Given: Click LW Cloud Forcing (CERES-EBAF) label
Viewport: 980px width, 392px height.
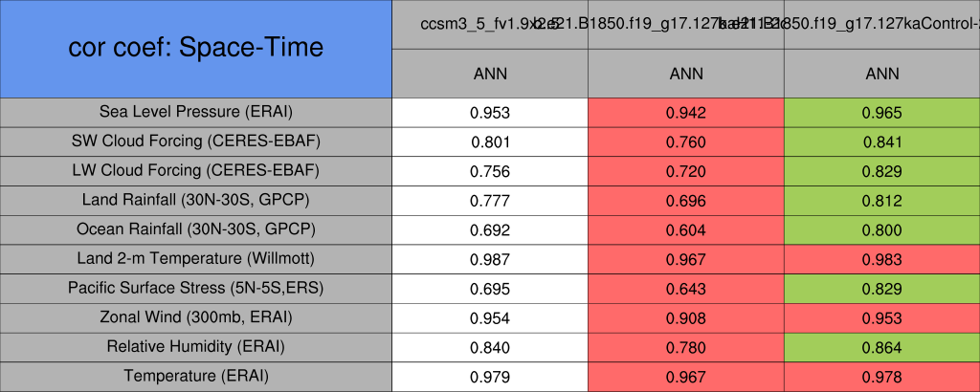Looking at the screenshot, I should 195,171.
